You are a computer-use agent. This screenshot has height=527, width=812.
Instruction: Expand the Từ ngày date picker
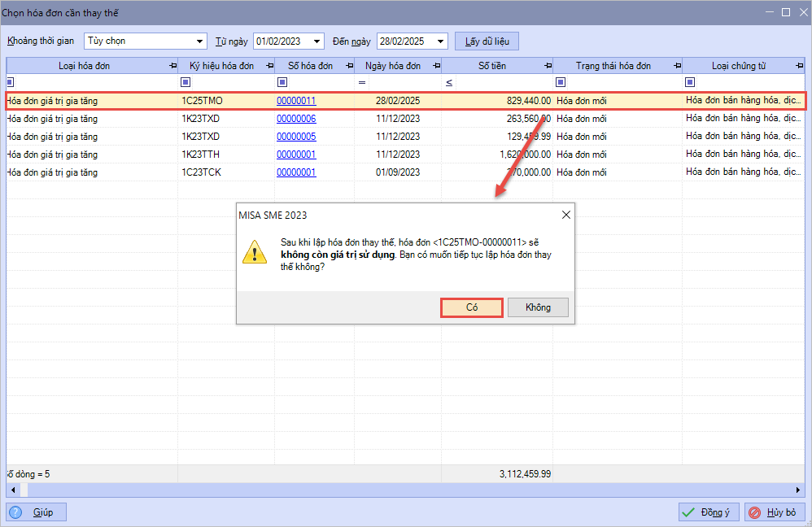(317, 41)
